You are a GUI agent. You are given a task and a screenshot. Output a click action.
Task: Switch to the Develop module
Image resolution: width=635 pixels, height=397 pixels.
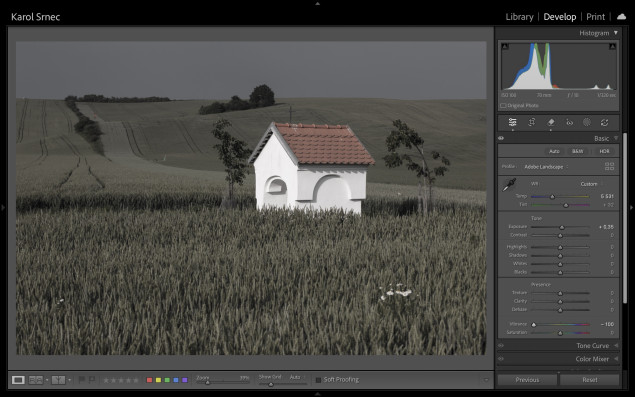(560, 17)
